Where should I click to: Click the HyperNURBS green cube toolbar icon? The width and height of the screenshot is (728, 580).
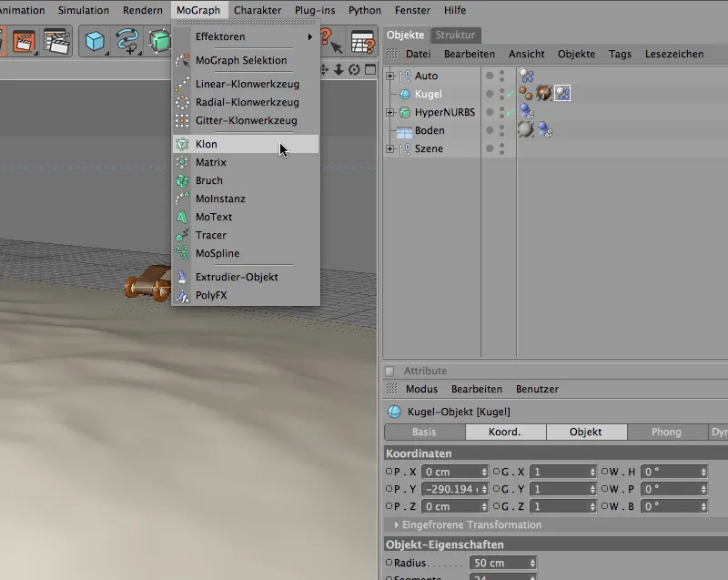click(x=160, y=41)
